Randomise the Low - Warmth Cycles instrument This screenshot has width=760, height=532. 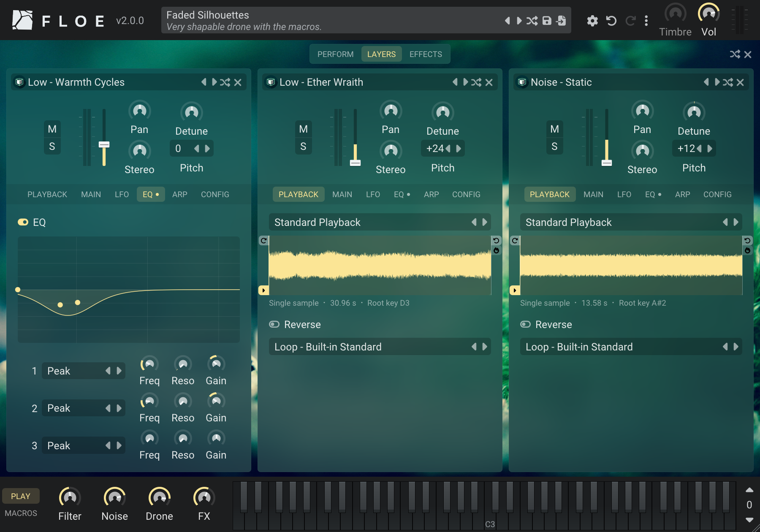225,82
